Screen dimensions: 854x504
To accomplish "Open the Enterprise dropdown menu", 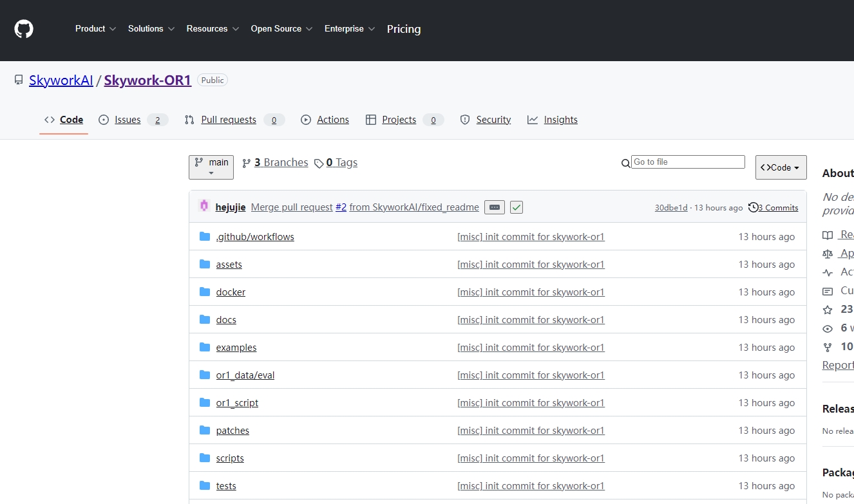I will pos(350,29).
